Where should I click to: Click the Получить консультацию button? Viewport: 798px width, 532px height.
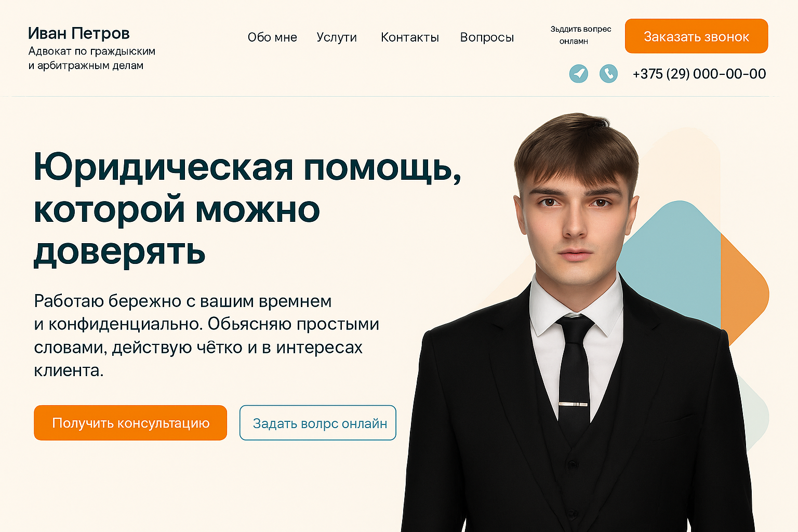130,423
